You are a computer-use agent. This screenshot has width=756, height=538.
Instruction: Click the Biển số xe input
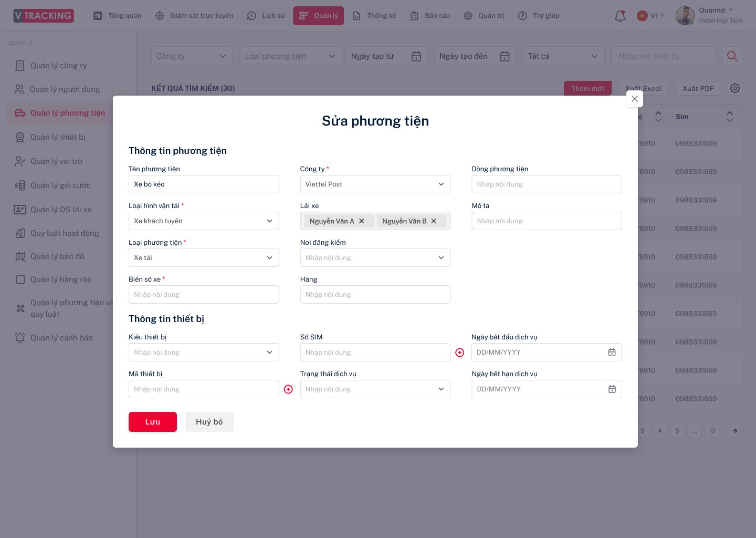[204, 295]
